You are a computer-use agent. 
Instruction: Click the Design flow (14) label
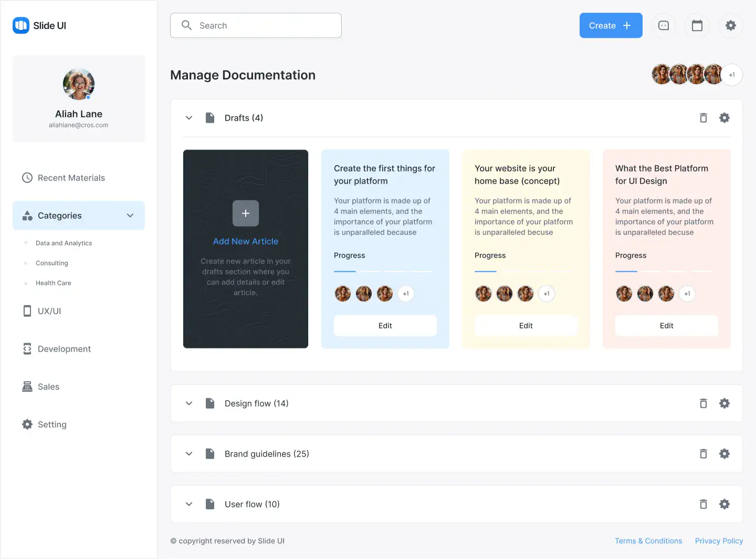[256, 403]
